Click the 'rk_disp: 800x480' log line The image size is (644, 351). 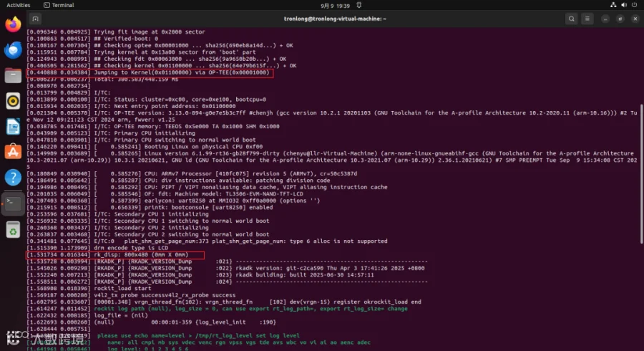(x=107, y=255)
